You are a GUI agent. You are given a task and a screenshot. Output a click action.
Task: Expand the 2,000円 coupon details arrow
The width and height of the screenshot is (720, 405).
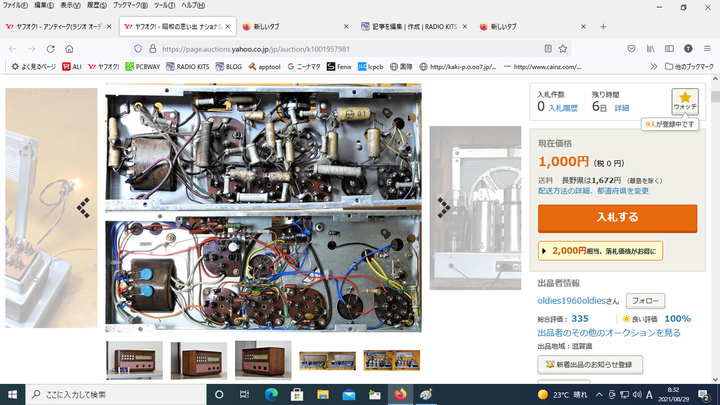click(x=546, y=251)
